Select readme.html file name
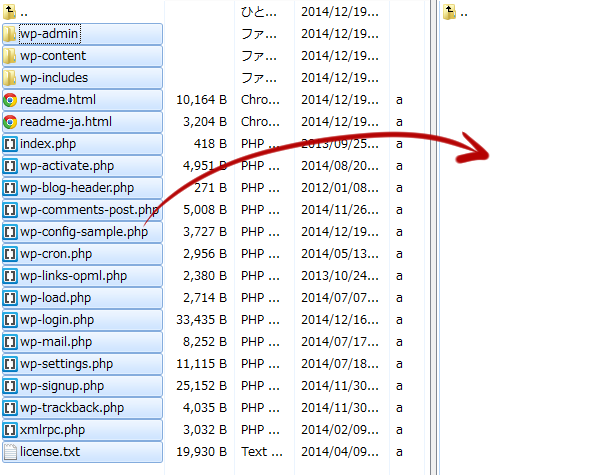Viewport: 600px width, 475px height. pyautogui.click(x=58, y=100)
